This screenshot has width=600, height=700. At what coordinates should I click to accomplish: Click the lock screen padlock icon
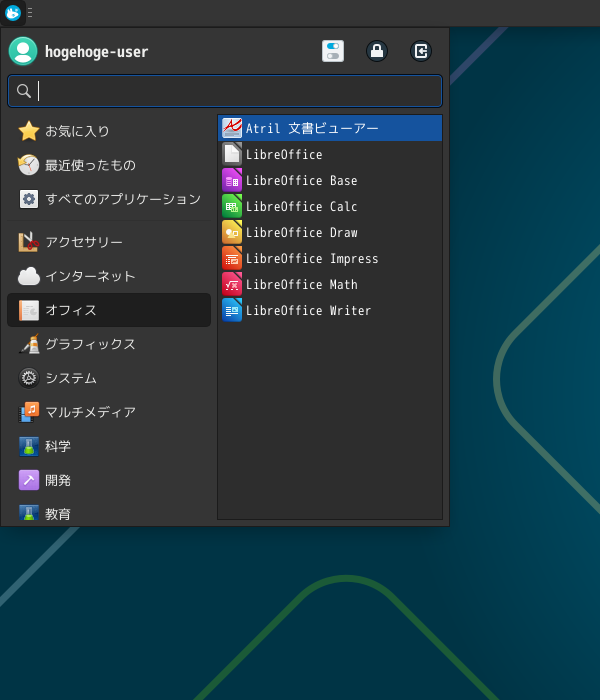[x=377, y=51]
